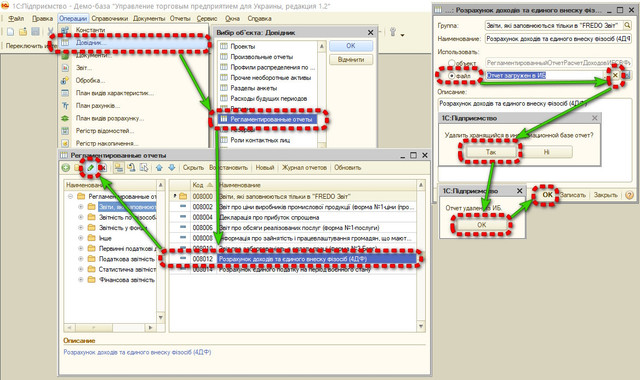Collapse the Регламентированные отчеты root tree node
Screen dimensions: 640x380
click(x=70, y=196)
